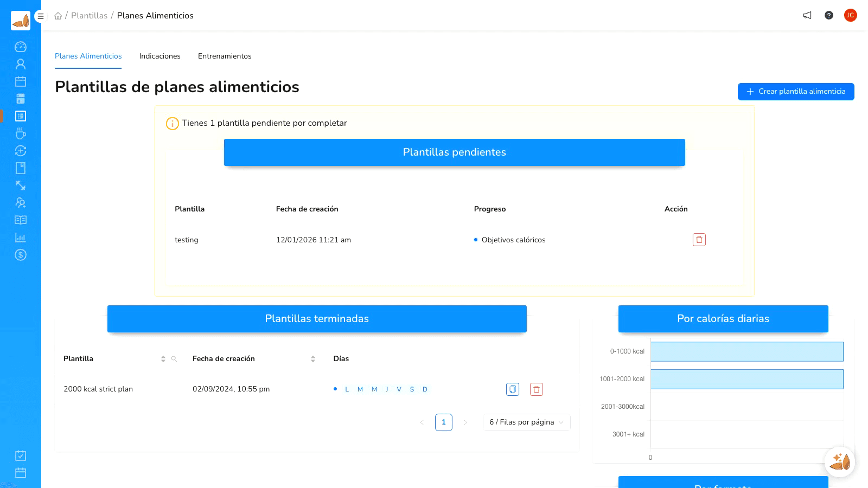
Task: Go to next page of templates
Action: point(465,422)
